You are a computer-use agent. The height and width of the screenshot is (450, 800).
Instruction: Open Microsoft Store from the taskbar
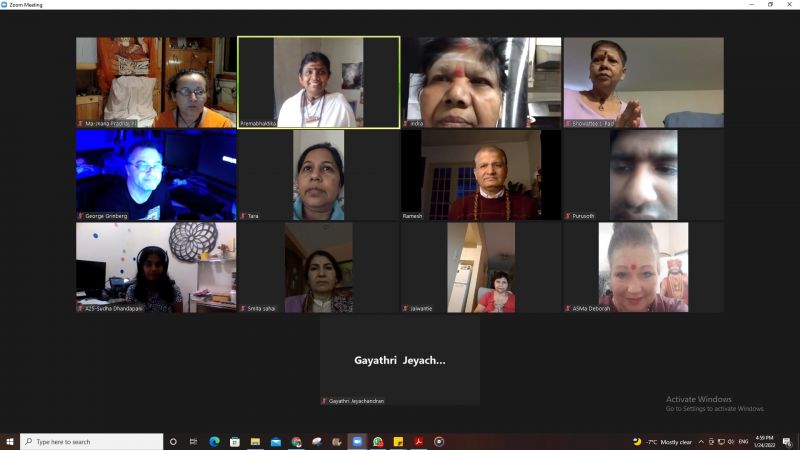coord(235,441)
